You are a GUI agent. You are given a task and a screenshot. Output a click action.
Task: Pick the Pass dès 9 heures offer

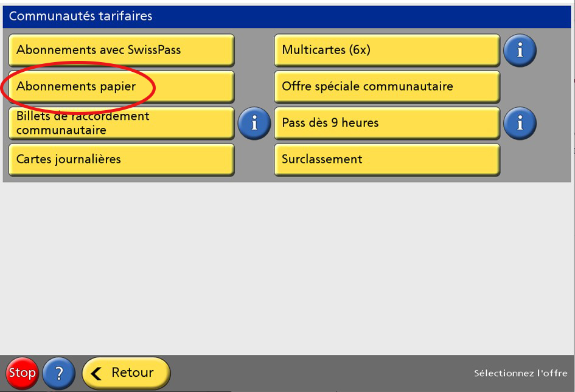386,124
